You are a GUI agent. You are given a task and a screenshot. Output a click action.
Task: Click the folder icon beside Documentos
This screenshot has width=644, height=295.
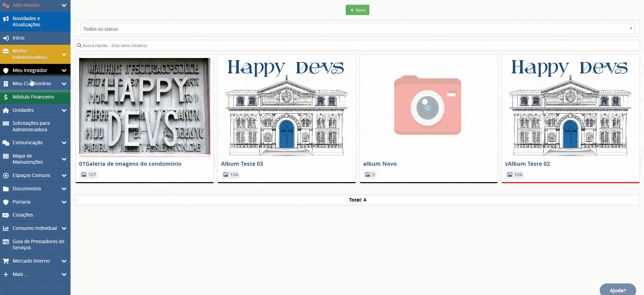(x=6, y=189)
